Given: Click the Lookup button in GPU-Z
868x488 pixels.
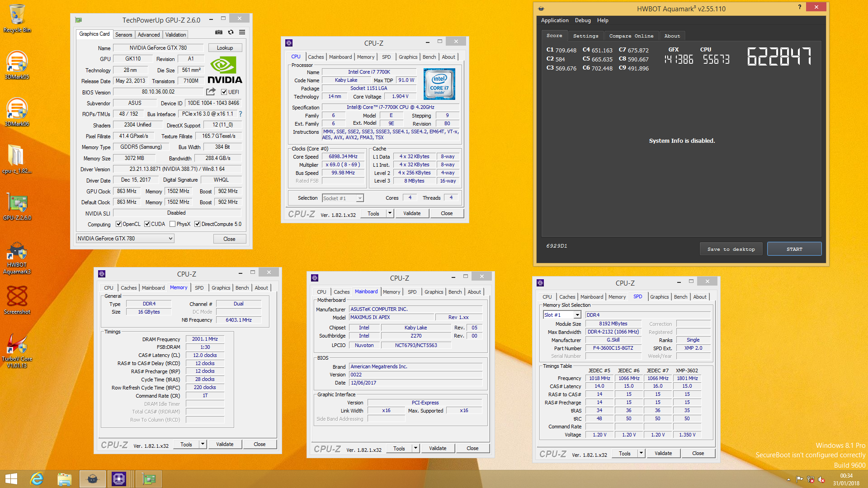Looking at the screenshot, I should point(225,48).
